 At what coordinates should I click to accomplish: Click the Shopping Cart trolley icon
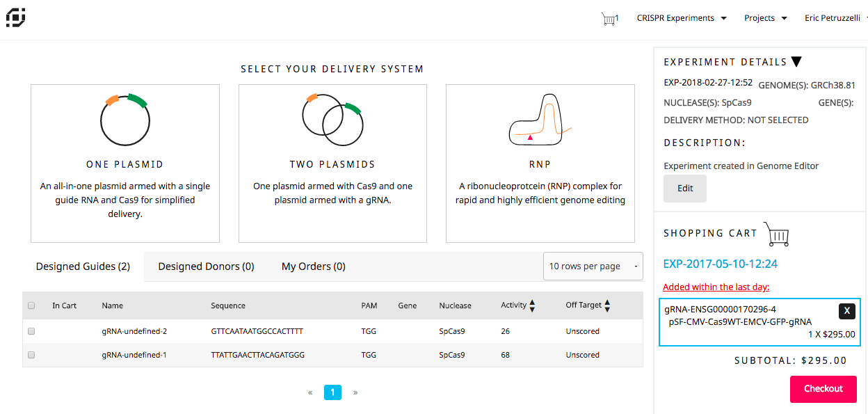point(776,234)
